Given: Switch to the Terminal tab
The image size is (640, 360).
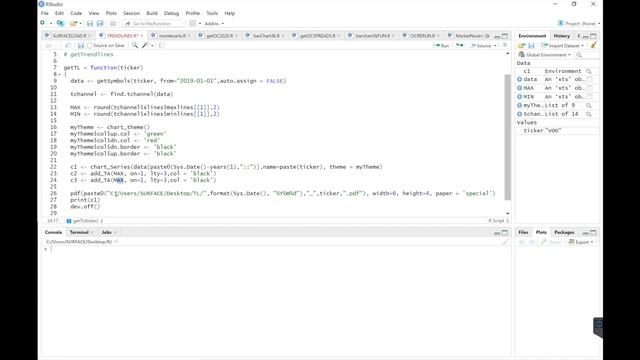Looking at the screenshot, I should [x=79, y=232].
